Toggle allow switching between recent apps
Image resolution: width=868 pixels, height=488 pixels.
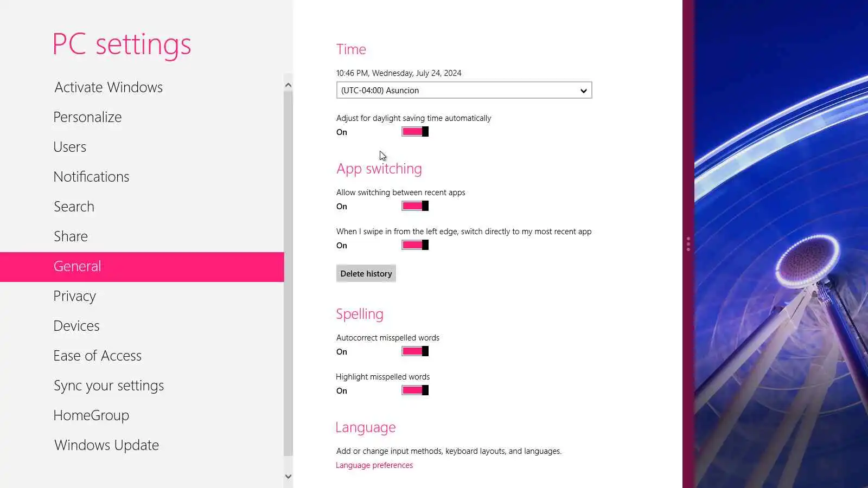(415, 206)
